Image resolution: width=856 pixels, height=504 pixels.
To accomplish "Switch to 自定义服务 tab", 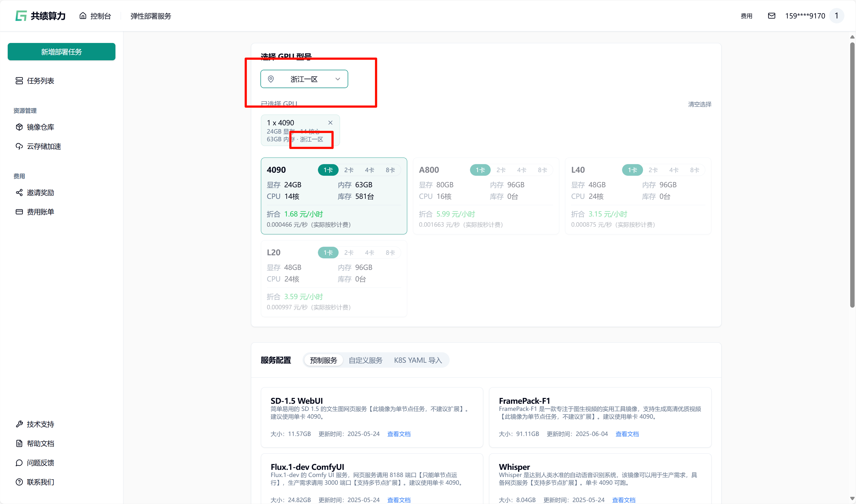I will pyautogui.click(x=366, y=360).
